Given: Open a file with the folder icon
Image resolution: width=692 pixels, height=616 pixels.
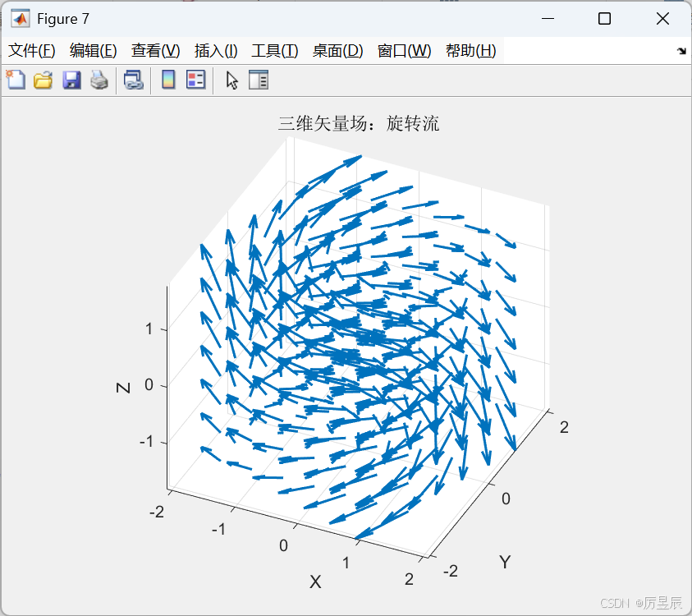Looking at the screenshot, I should tap(44, 80).
